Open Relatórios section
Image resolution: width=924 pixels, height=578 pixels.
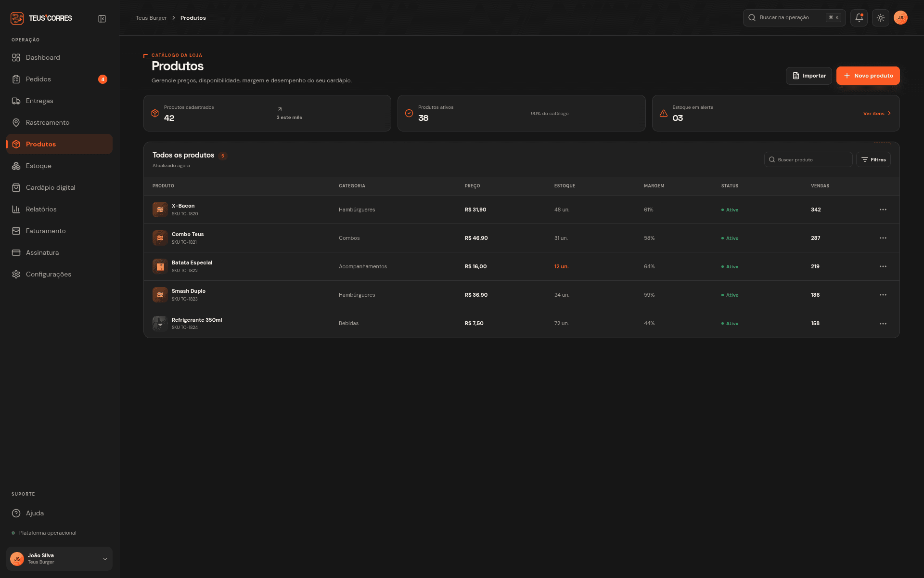coord(59,209)
